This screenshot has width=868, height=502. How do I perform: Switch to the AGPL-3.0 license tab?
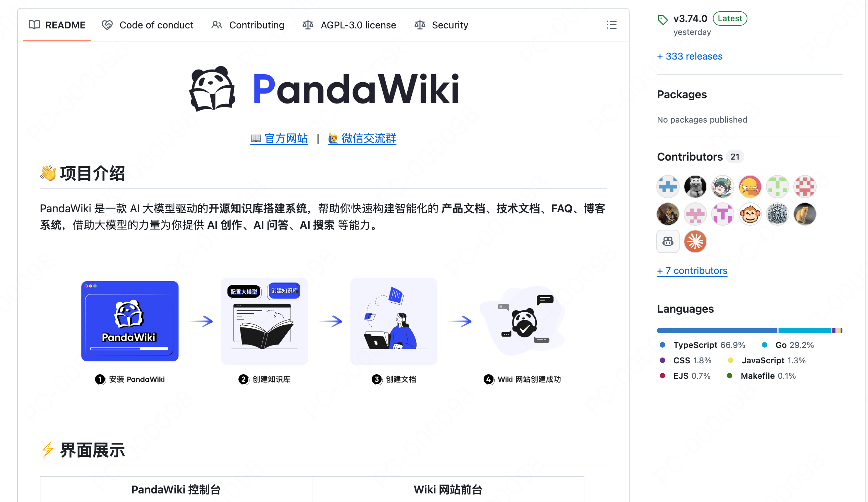pyautogui.click(x=349, y=25)
